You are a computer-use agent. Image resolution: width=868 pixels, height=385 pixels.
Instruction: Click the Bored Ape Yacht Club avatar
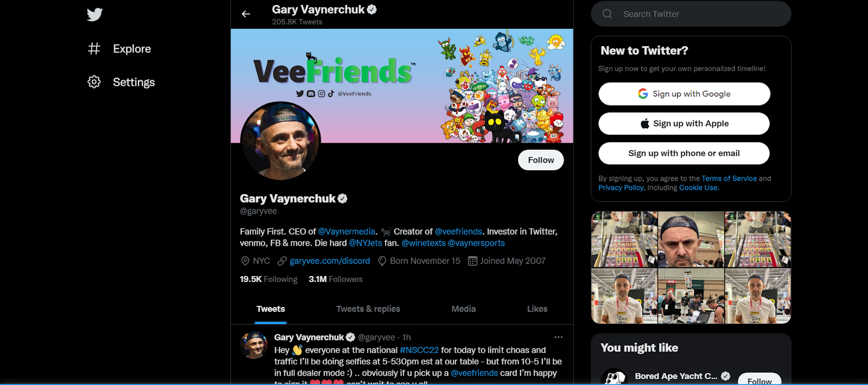pos(614,378)
